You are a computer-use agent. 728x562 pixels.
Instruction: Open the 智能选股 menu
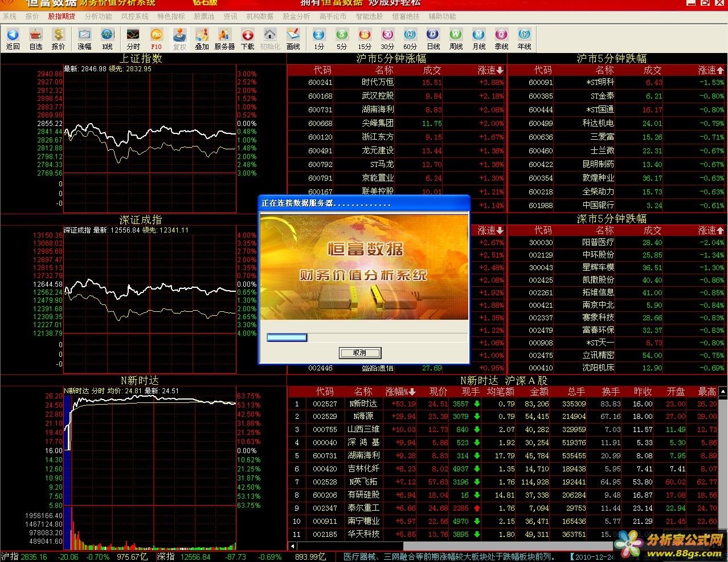click(369, 17)
